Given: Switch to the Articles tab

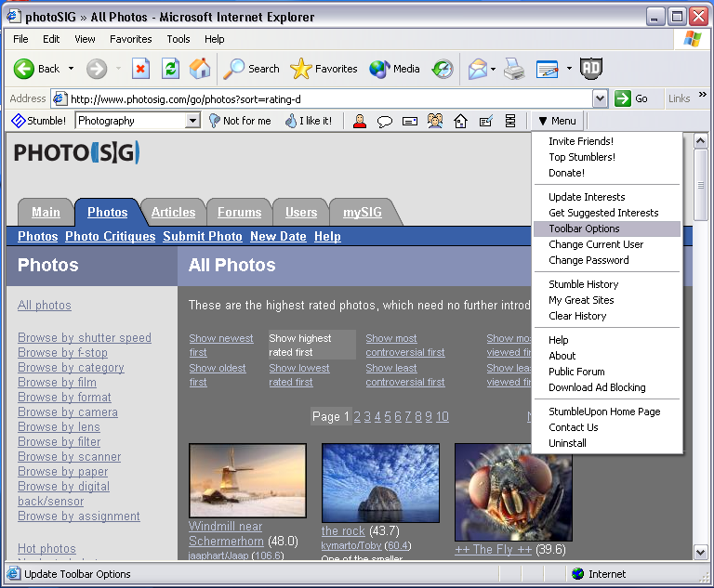Looking at the screenshot, I should 173,212.
